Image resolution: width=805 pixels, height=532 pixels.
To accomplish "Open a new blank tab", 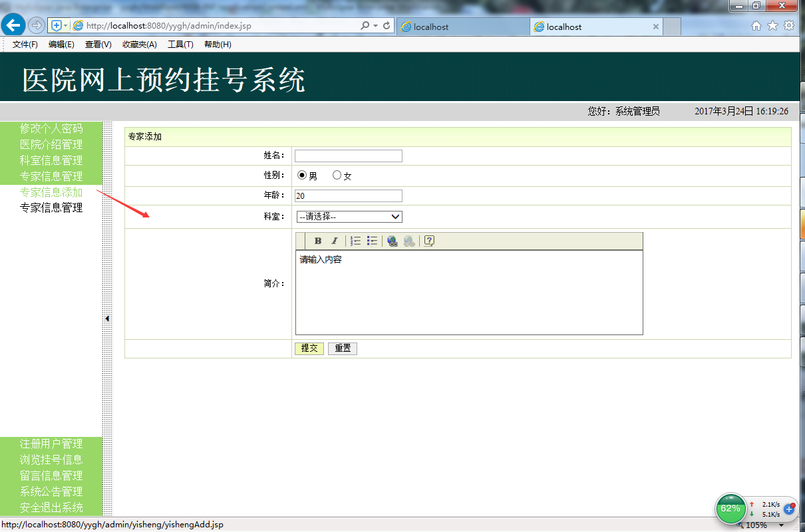I will pyautogui.click(x=672, y=27).
